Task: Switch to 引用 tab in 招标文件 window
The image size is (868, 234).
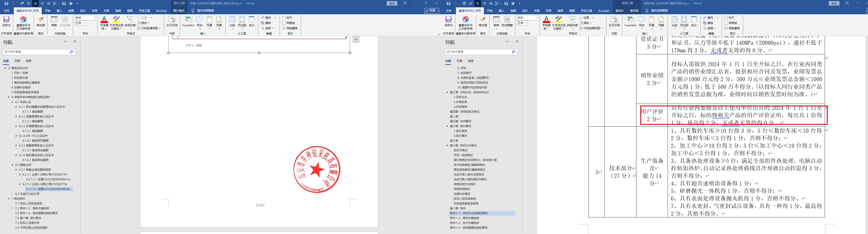Action: pyautogui.click(x=549, y=11)
